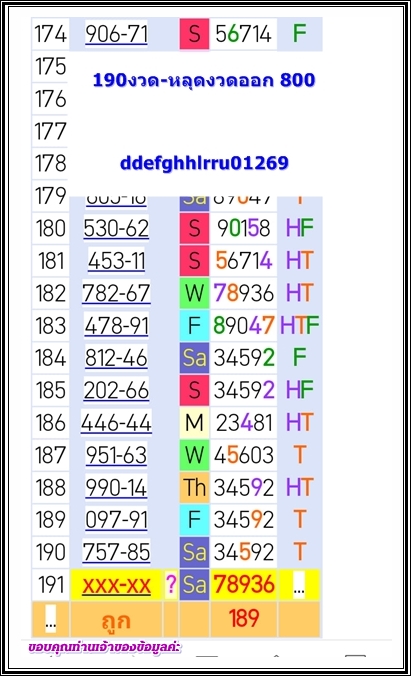Click the green F result in row 184
411x676 pixels.
point(299,357)
